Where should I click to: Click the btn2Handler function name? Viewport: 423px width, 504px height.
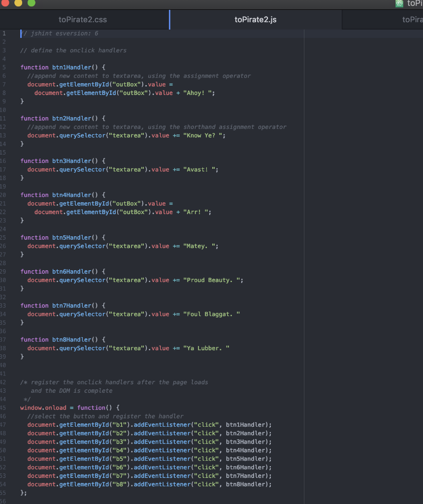click(x=72, y=119)
